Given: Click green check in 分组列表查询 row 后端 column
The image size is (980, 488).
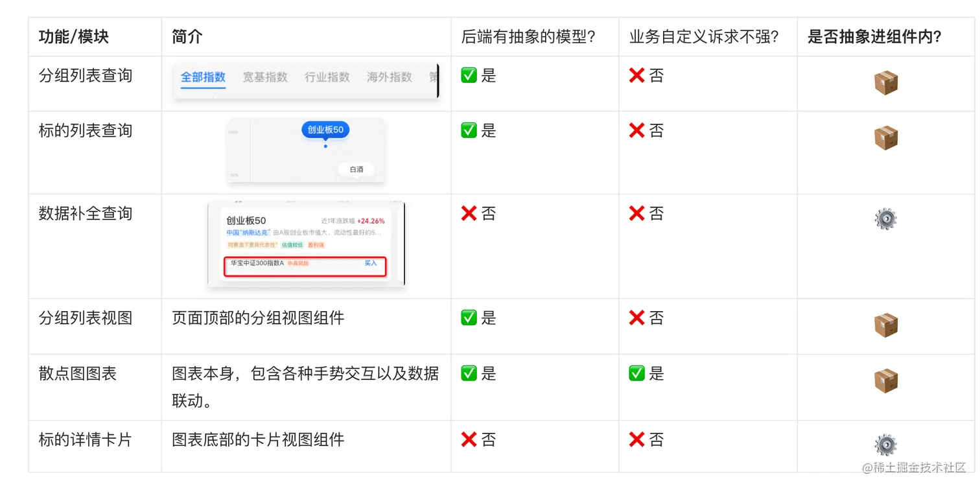Looking at the screenshot, I should point(469,75).
